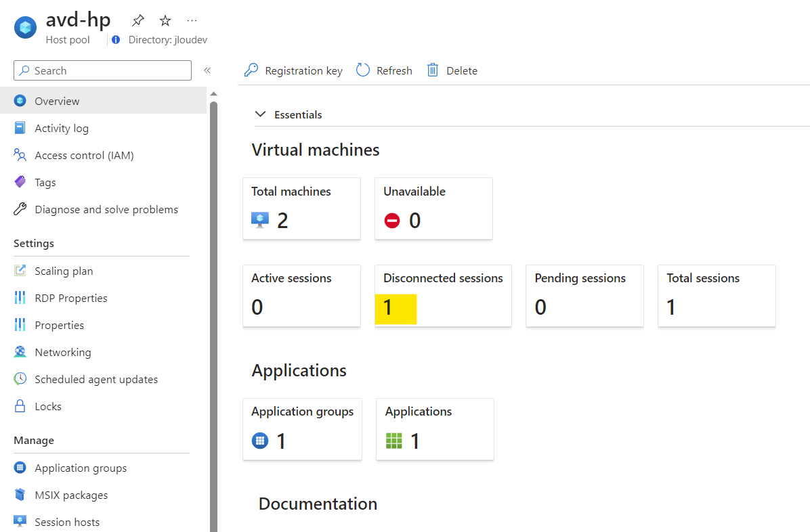Open the Application groups count tile
810x532 pixels.
(302, 429)
